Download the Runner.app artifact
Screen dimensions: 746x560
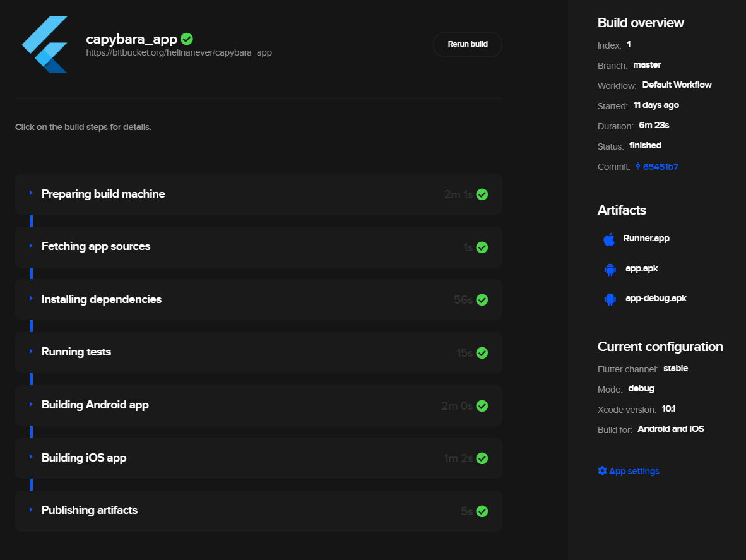coord(646,239)
